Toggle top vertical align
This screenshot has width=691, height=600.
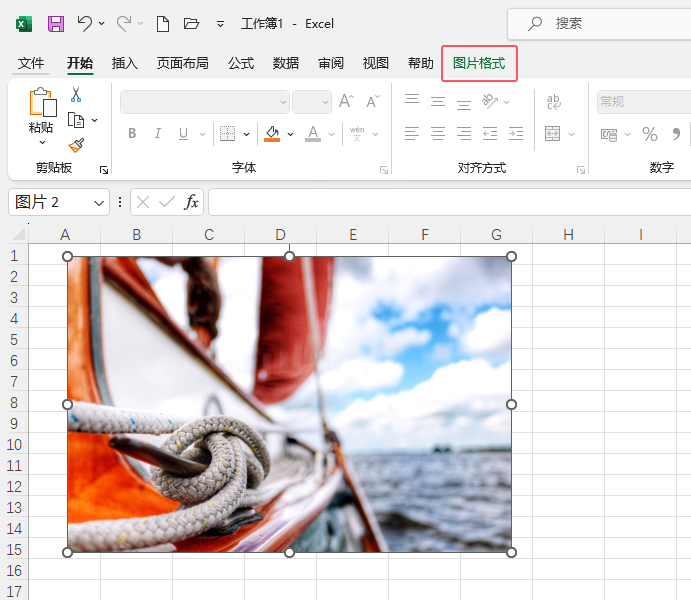click(x=412, y=101)
